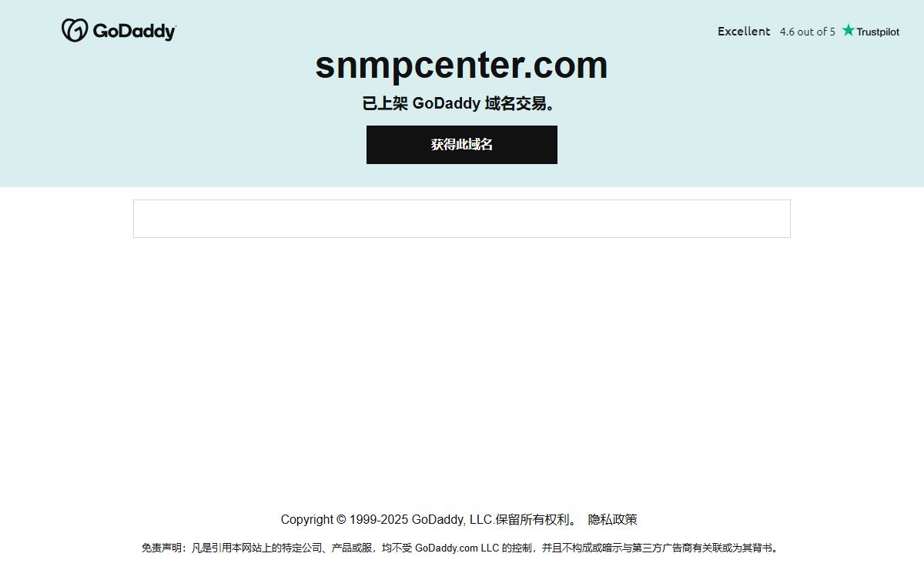Click the "4.6 out of 5" score

tap(807, 32)
